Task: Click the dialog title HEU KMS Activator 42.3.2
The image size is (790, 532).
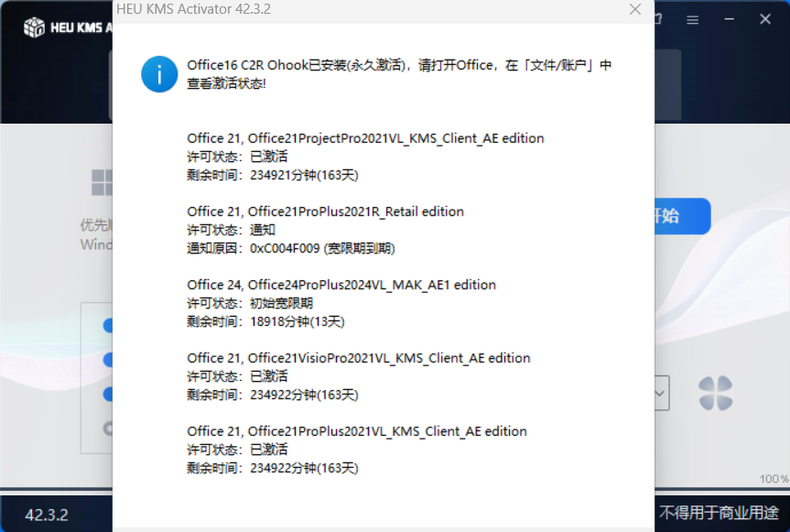Action: pos(193,9)
